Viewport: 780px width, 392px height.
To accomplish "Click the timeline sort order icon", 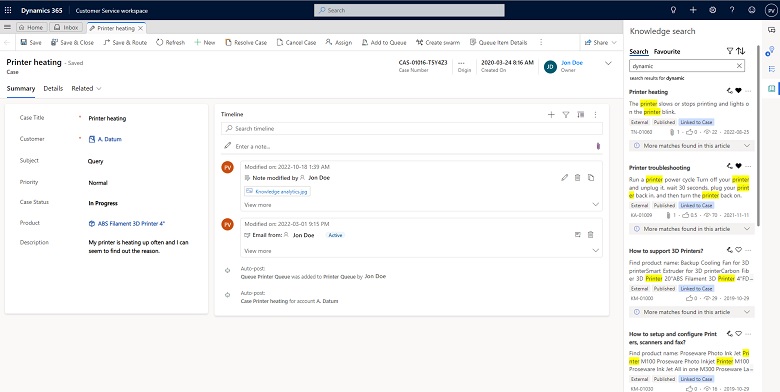I will click(x=580, y=115).
